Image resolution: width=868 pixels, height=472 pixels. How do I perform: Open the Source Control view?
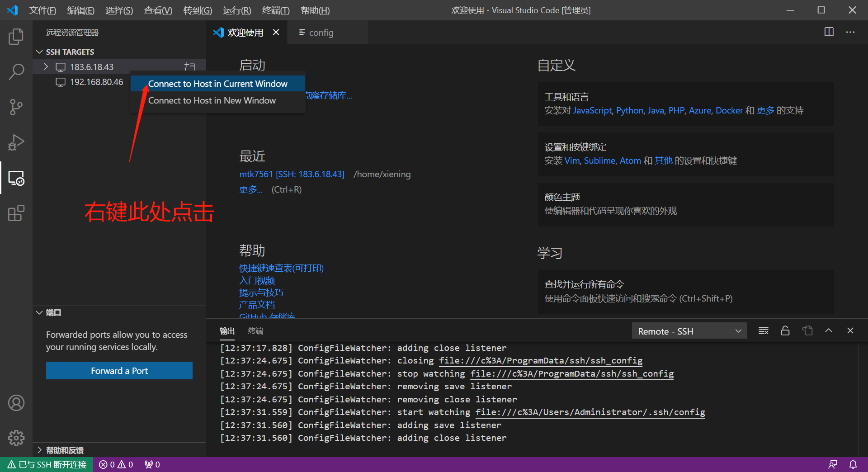click(16, 107)
